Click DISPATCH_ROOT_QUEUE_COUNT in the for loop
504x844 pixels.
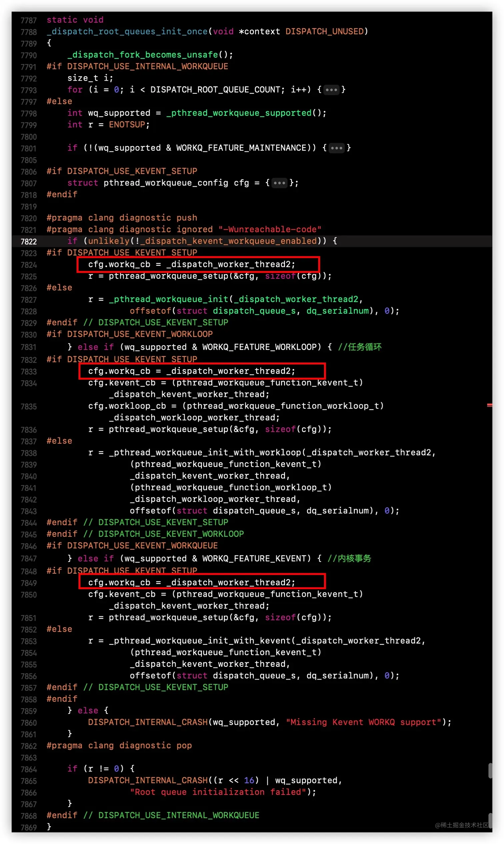(x=215, y=90)
